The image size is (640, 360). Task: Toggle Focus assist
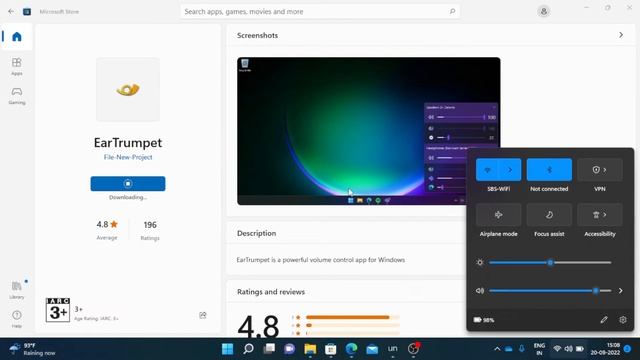tap(549, 215)
